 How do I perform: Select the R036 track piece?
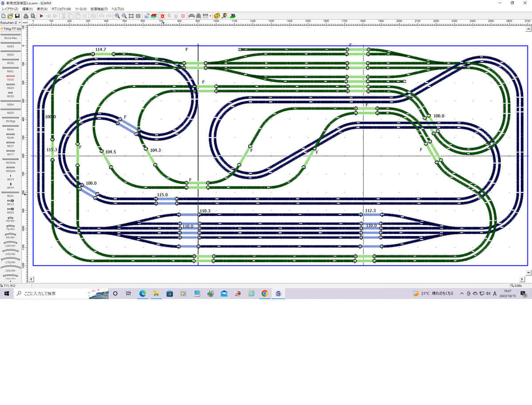11,62
